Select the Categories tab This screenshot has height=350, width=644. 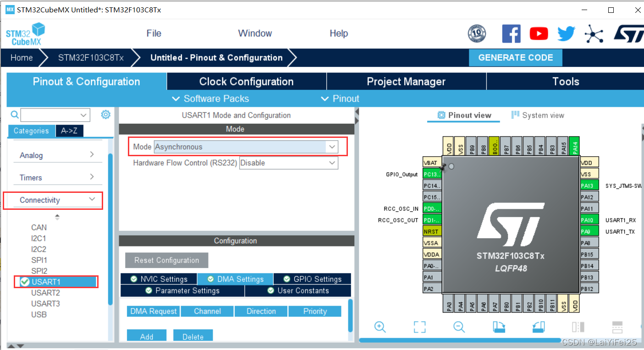tap(31, 131)
